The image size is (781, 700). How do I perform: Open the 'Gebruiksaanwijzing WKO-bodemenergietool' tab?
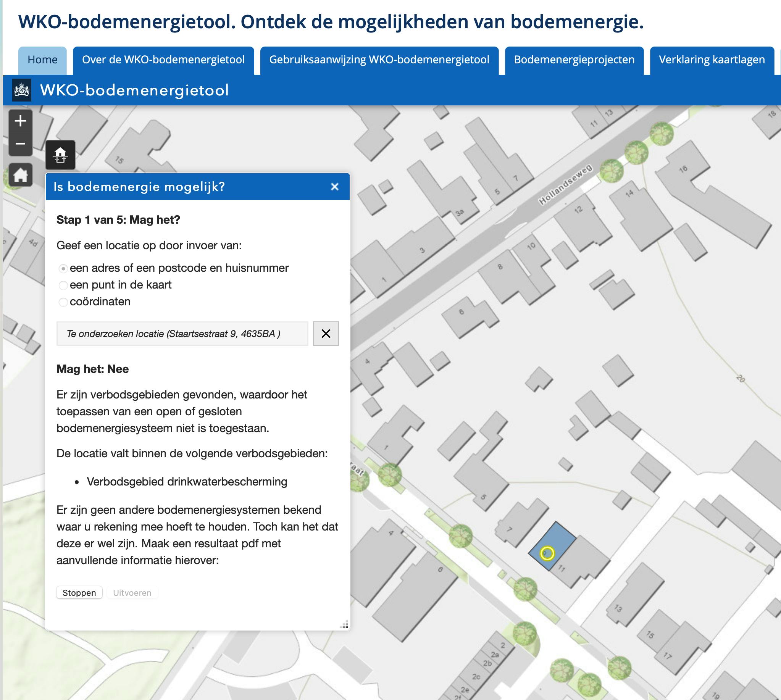coord(379,60)
